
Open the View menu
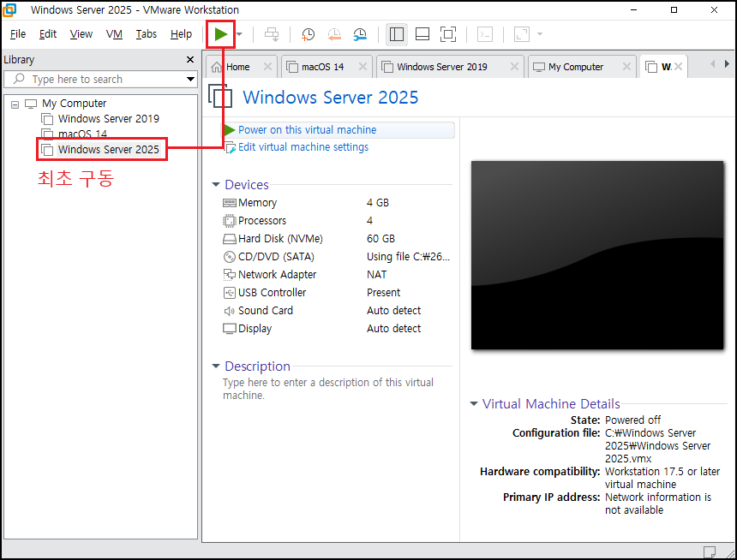[x=81, y=34]
